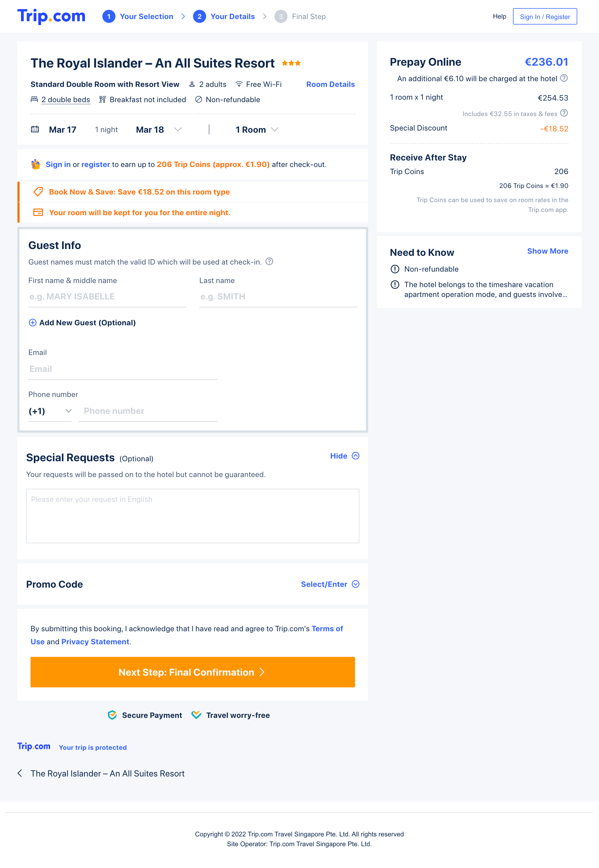Click the Non-refundable warning icon under Need to Know
This screenshot has width=599, height=868.
click(x=395, y=269)
